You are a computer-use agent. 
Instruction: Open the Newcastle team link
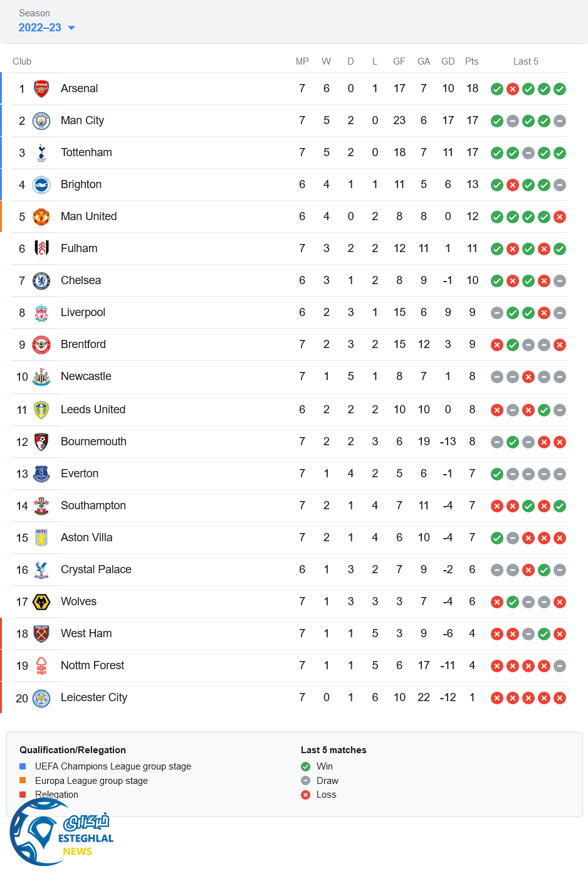pyautogui.click(x=86, y=376)
